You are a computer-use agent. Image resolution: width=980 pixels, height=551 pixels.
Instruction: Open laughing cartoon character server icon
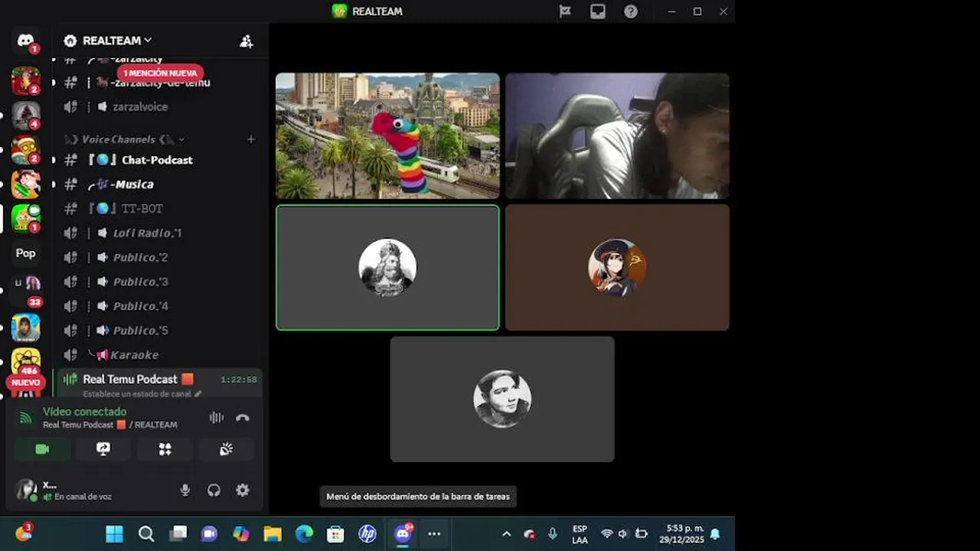(26, 184)
